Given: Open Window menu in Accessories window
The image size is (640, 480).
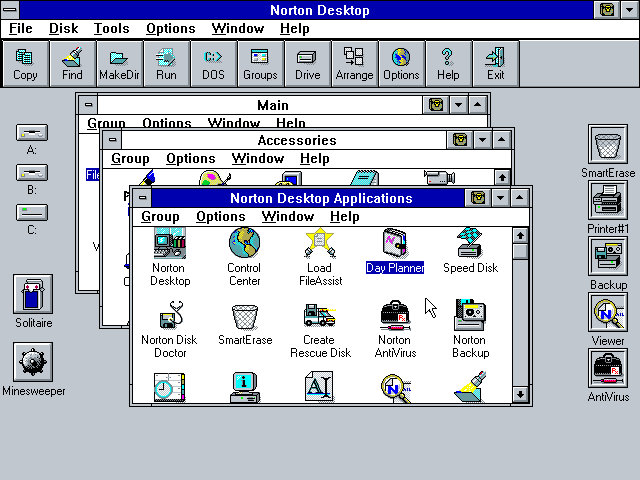Looking at the screenshot, I should pos(258,158).
